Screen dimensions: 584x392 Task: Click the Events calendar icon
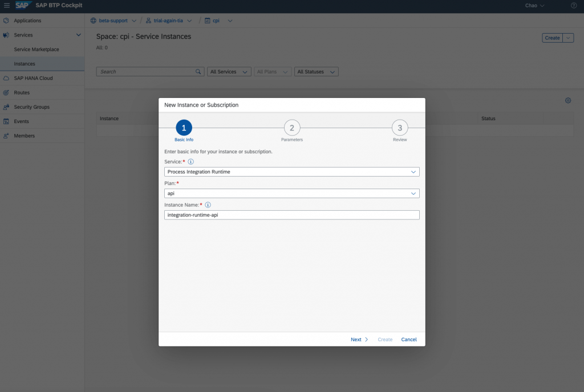pos(6,121)
